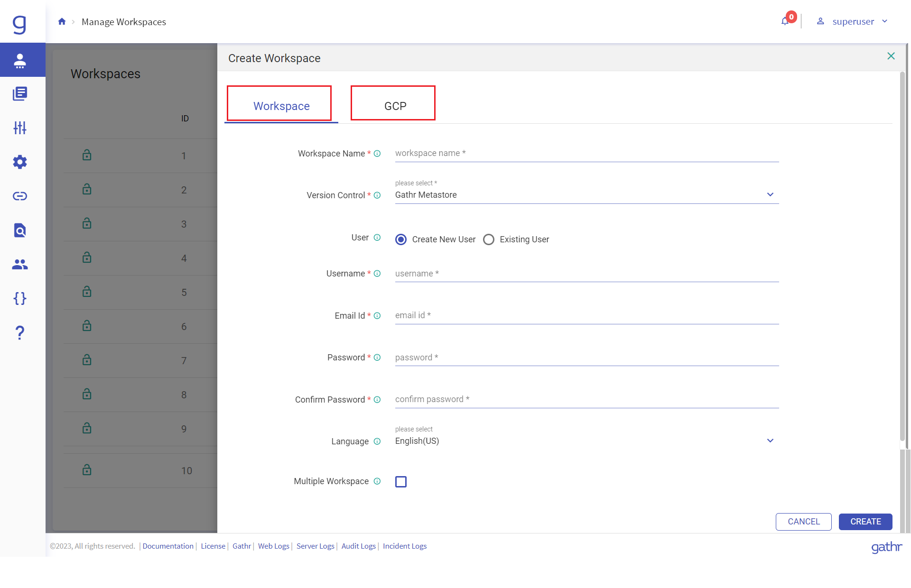911x588 pixels.
Task: Open the users group icon in the sidebar
Action: [x=20, y=264]
